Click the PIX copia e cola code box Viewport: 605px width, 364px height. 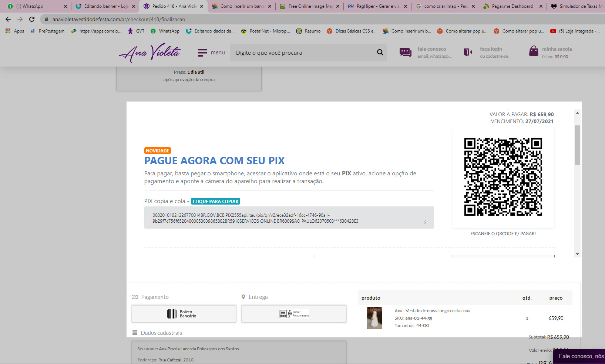pyautogui.click(x=289, y=218)
